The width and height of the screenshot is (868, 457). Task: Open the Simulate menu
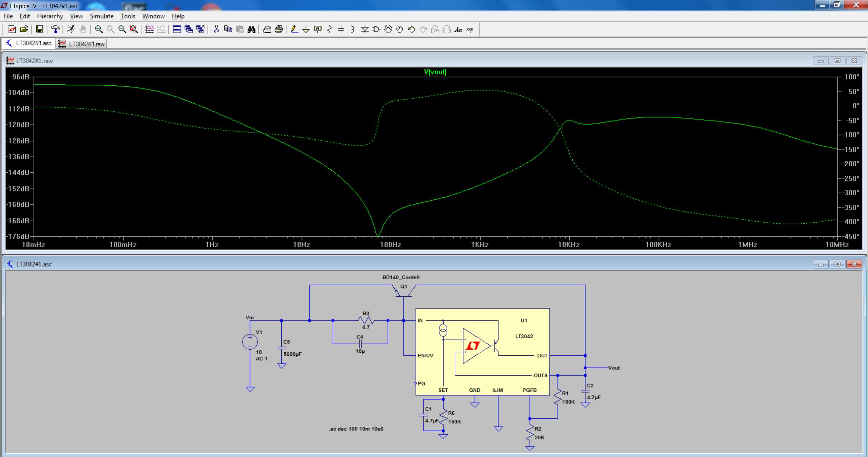tap(102, 16)
